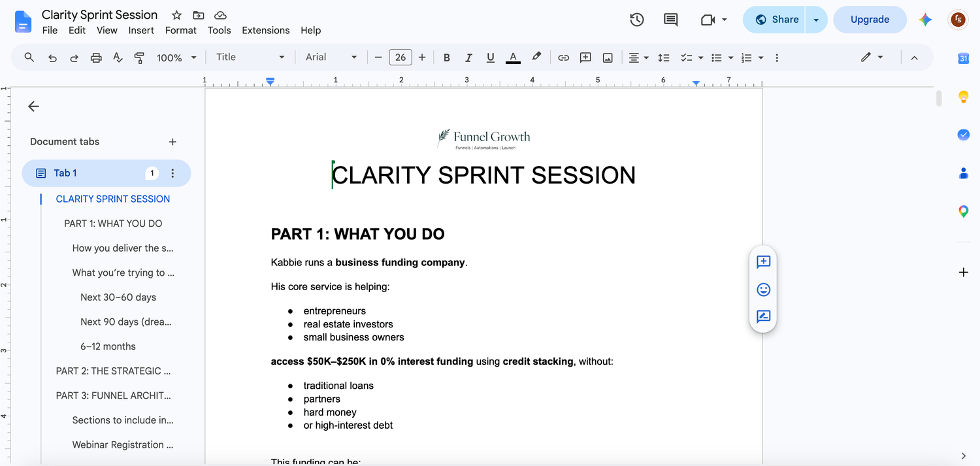Open the text color picker

pos(513,58)
